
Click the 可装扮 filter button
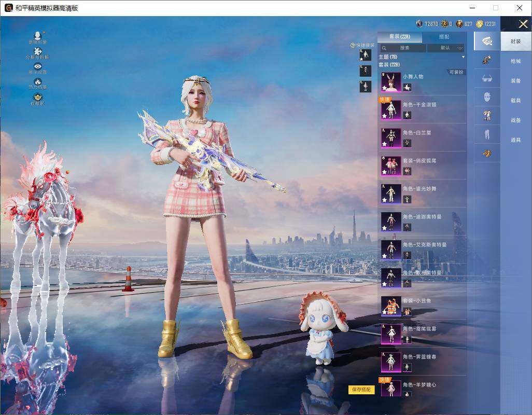(456, 72)
